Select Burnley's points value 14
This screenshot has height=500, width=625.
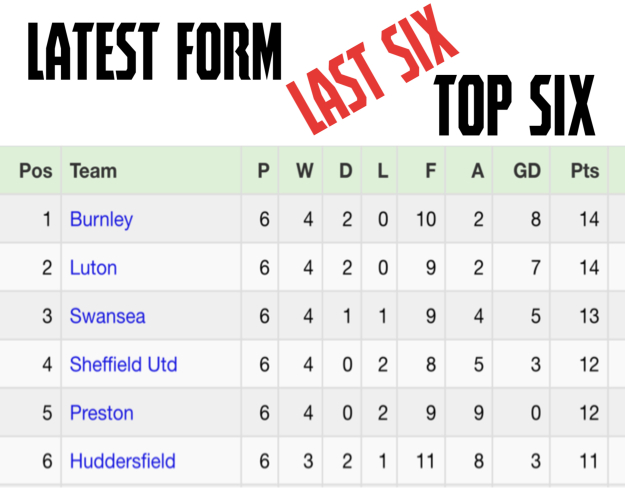[x=588, y=219]
